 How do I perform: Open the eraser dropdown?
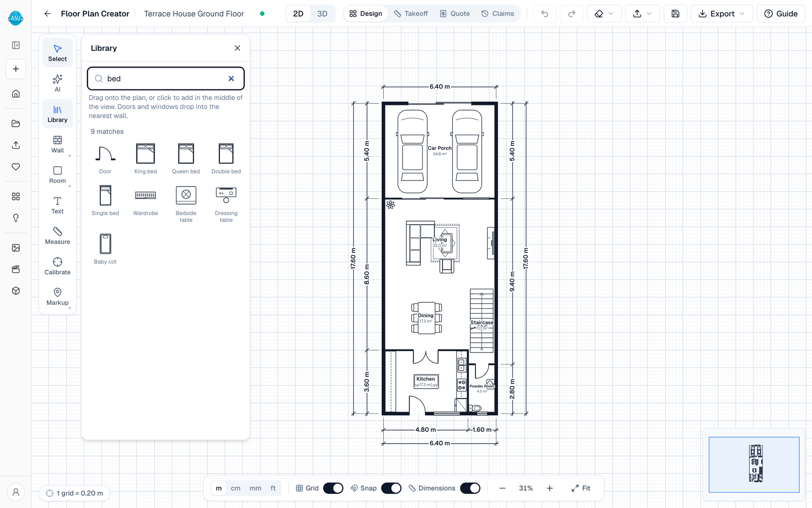tap(604, 14)
